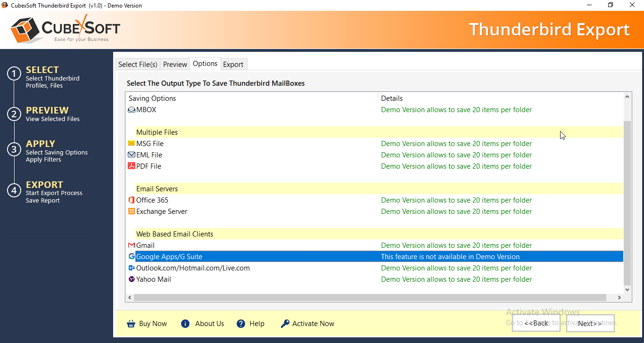Image resolution: width=644 pixels, height=343 pixels.
Task: Click the SELECT step heading in sidebar
Action: 42,70
